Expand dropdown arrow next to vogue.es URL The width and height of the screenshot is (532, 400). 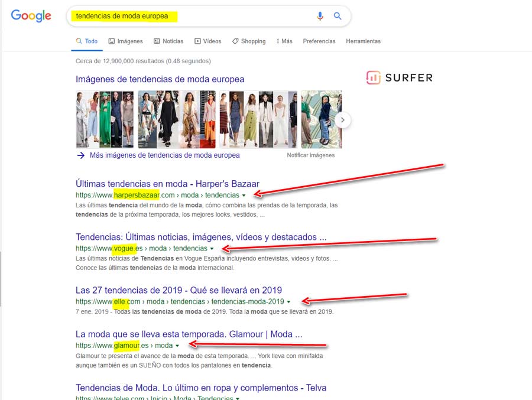pyautogui.click(x=212, y=249)
